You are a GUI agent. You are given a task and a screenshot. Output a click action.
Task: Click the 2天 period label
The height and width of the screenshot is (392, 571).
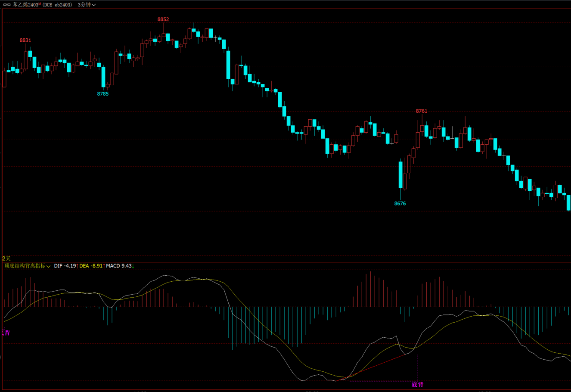(x=6, y=258)
